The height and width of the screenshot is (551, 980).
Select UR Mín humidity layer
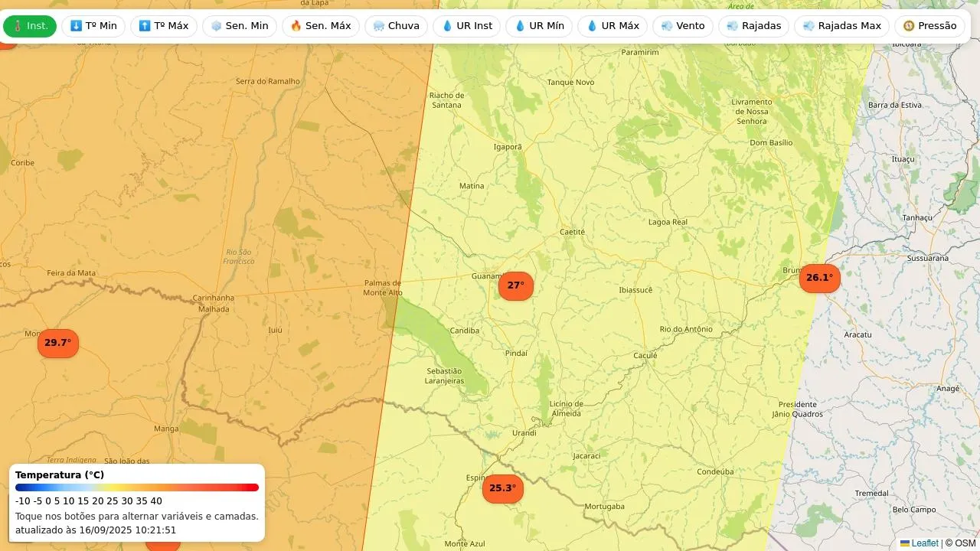539,26
